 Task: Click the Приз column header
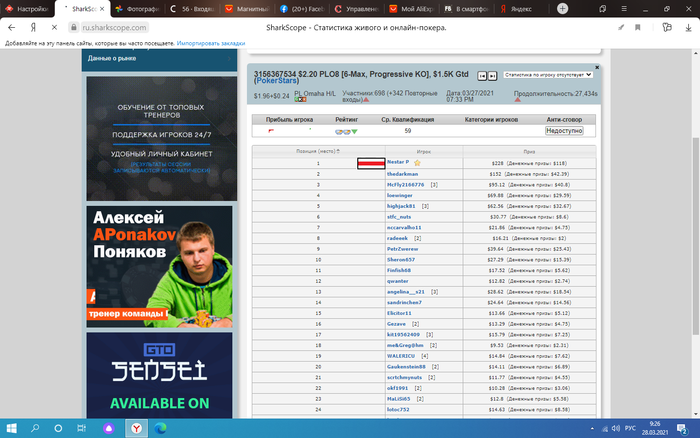tap(529, 152)
